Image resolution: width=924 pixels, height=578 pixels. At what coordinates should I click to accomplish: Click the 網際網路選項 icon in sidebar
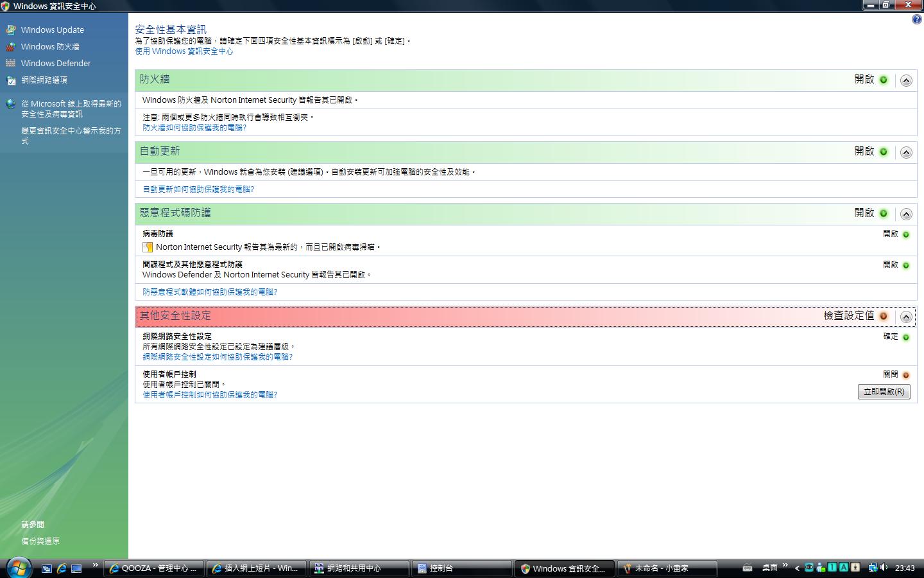11,80
